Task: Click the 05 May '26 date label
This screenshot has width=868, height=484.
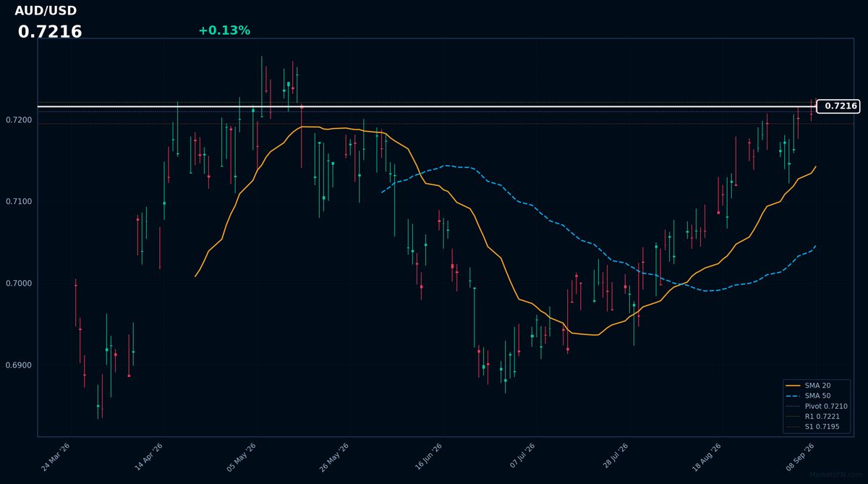Action: click(241, 457)
